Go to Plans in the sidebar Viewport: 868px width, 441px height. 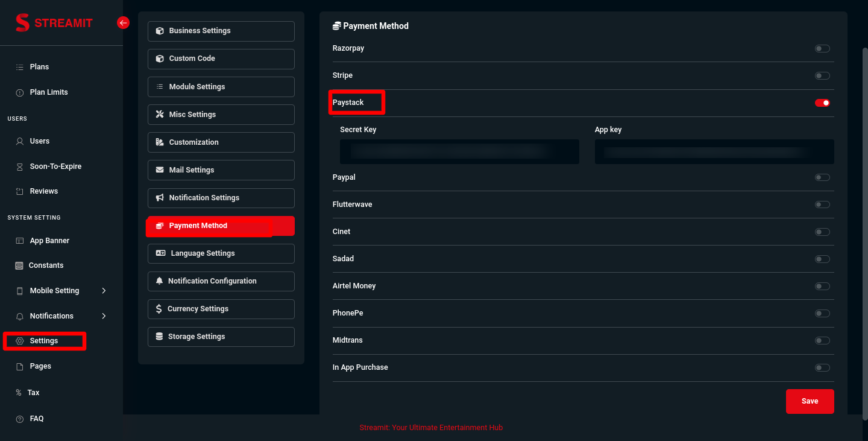[x=39, y=67]
